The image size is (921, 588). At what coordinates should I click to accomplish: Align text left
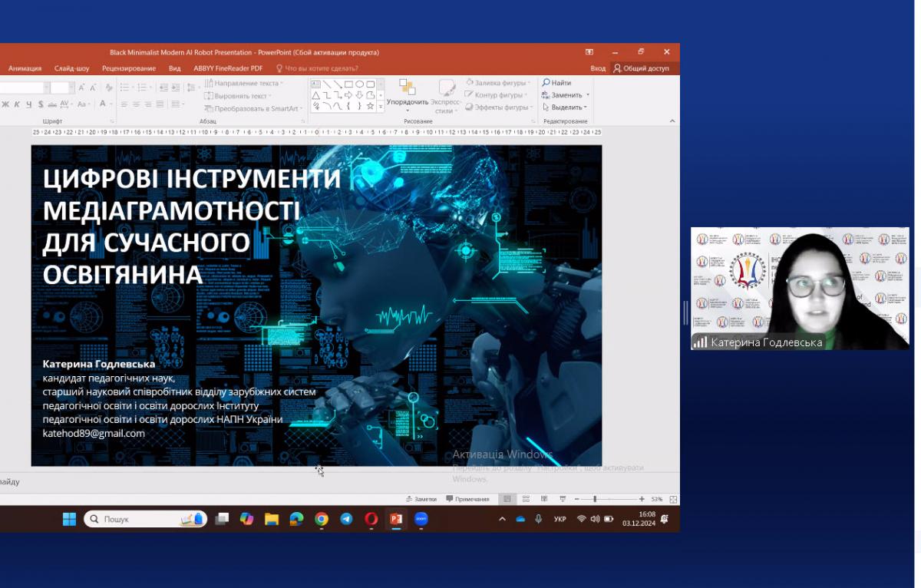(124, 104)
